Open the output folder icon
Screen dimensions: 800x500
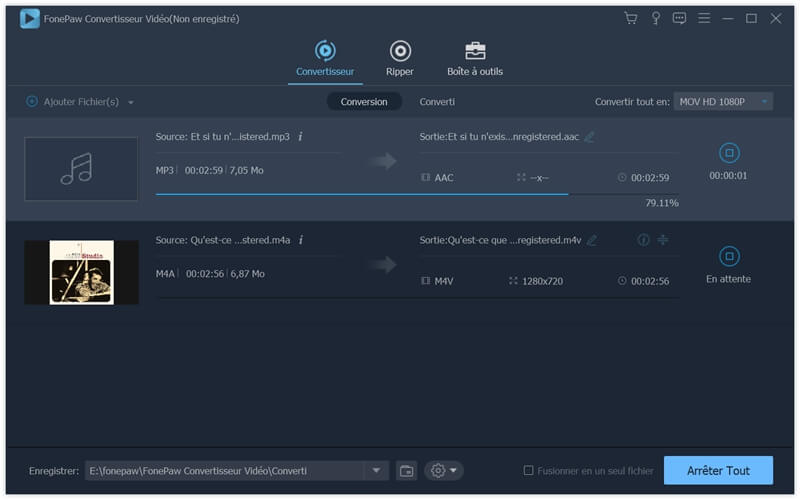point(407,471)
